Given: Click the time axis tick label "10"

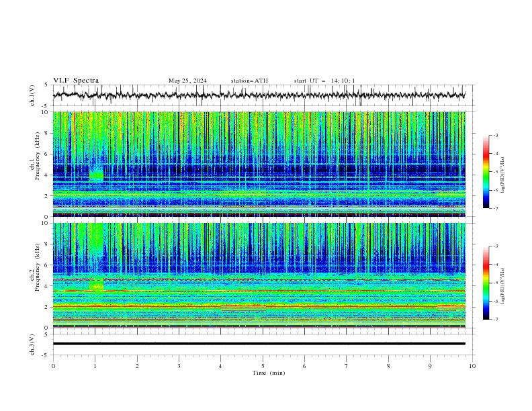Looking at the screenshot, I should coord(472,366).
